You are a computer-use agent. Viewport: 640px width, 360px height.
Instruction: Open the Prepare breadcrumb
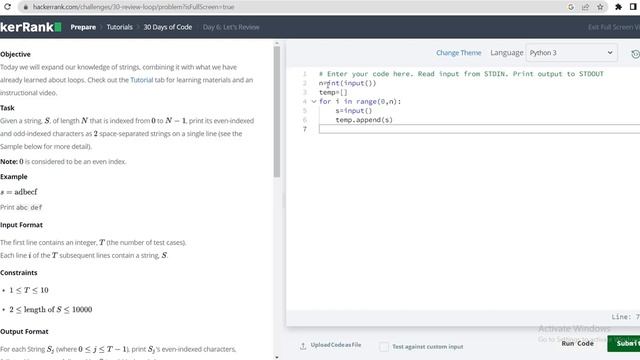pyautogui.click(x=83, y=27)
